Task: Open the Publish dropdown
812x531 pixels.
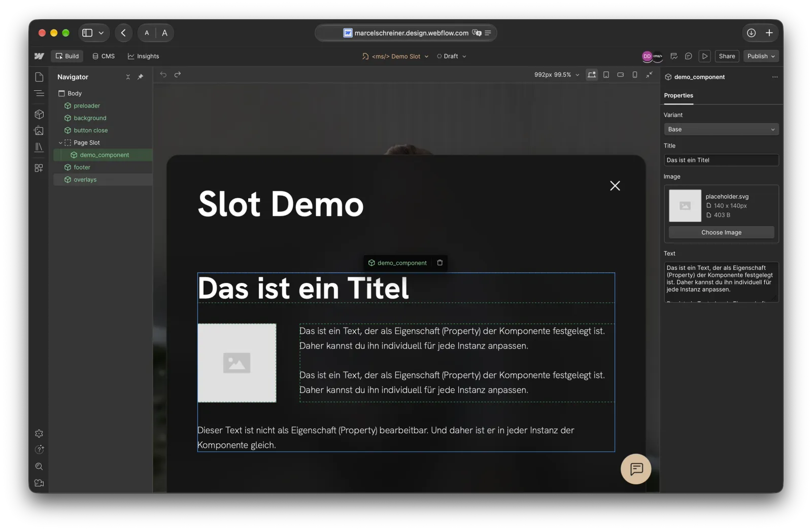Action: click(x=761, y=56)
